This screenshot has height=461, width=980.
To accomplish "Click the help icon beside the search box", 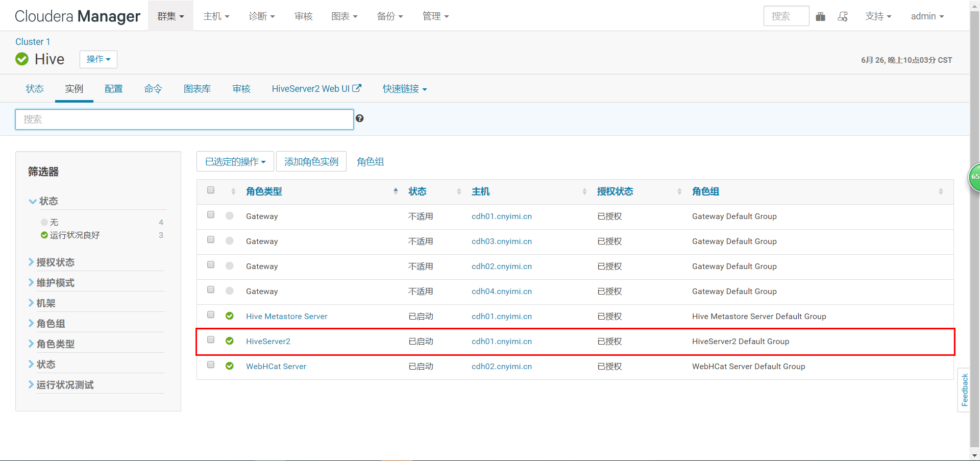I will (x=360, y=118).
